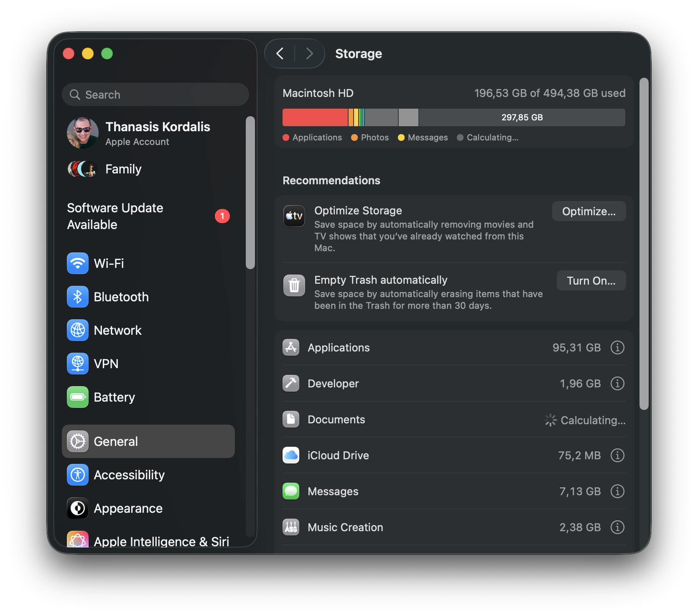Open Bluetooth settings icon

click(x=78, y=297)
